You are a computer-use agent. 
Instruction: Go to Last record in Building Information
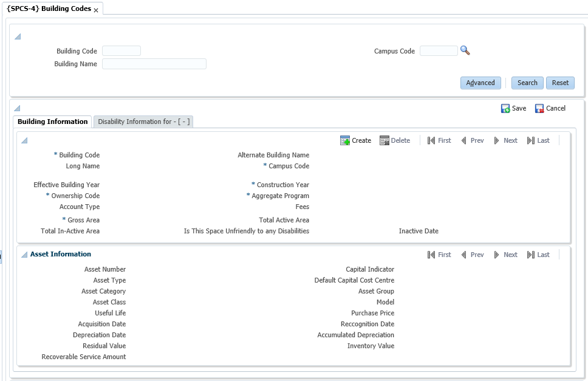tap(538, 140)
